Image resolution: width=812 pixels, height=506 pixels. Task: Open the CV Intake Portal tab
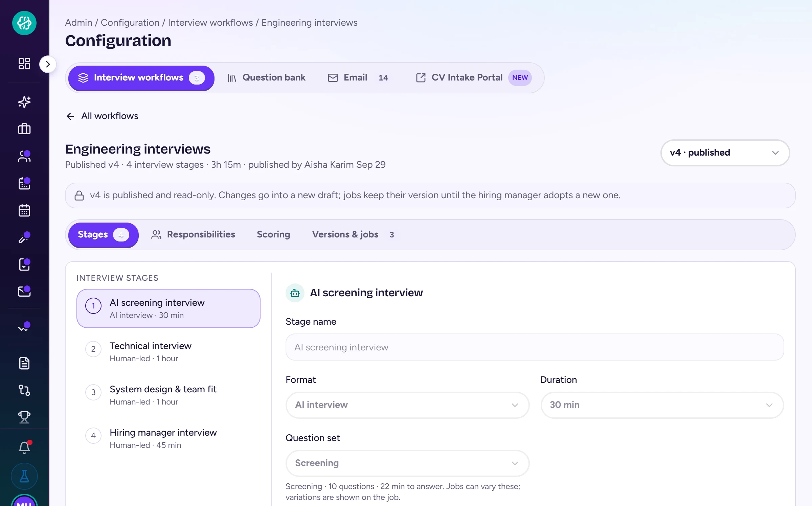point(473,78)
